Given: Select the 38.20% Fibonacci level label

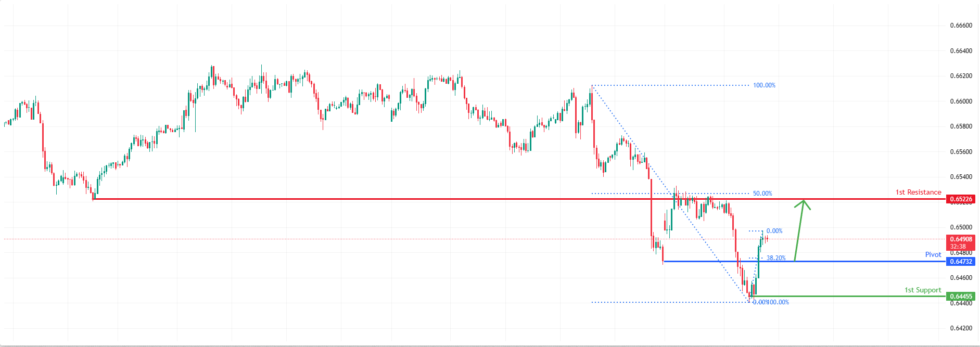Looking at the screenshot, I should coord(776,258).
